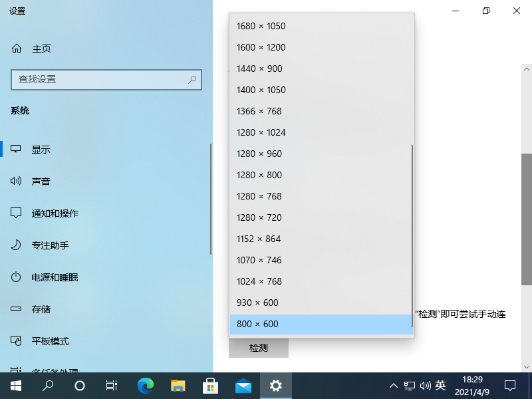Go to Settings Home page
Viewport: 532px width, 399px height.
[x=41, y=49]
